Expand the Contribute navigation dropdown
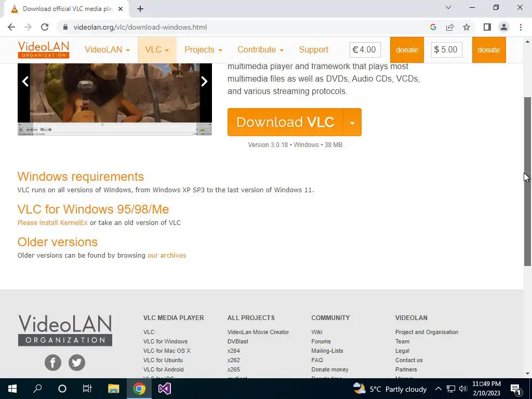Image resolution: width=532 pixels, height=399 pixels. 261,49
